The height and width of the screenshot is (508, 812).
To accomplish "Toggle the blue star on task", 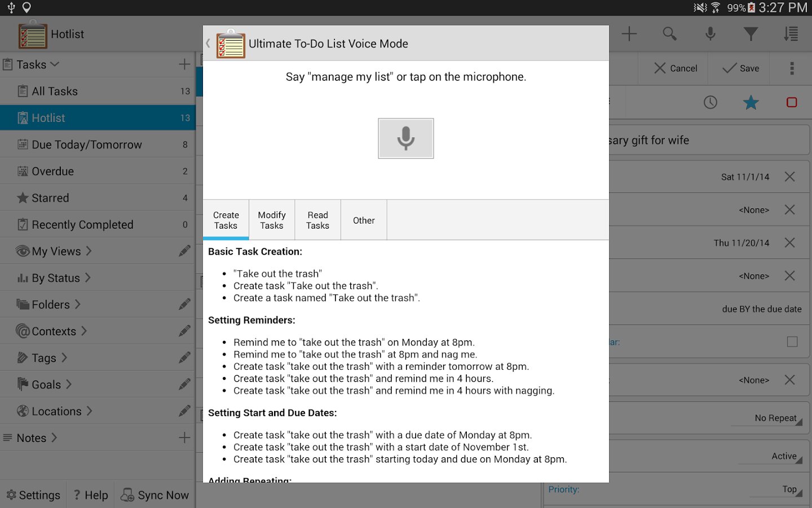I will point(751,102).
